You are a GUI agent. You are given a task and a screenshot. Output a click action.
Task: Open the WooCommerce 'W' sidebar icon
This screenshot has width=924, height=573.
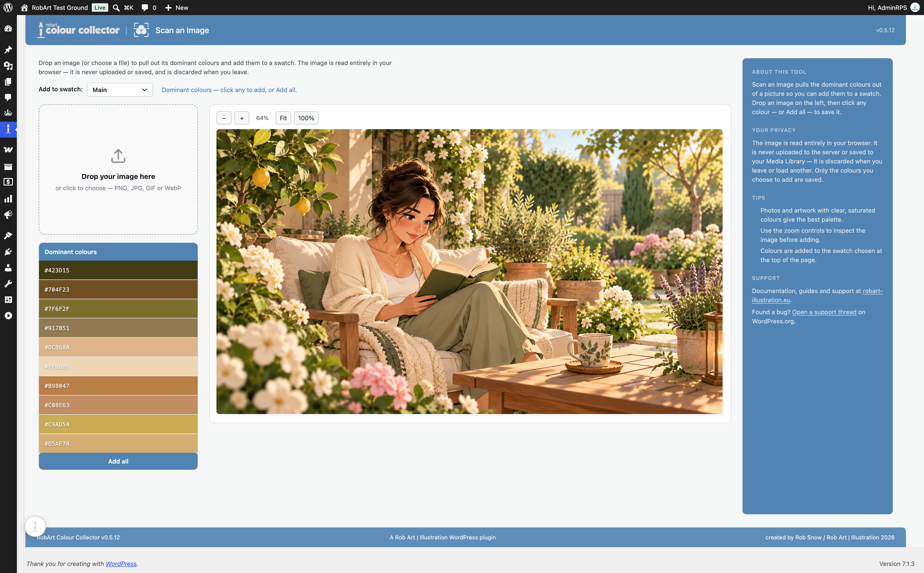tap(8, 150)
